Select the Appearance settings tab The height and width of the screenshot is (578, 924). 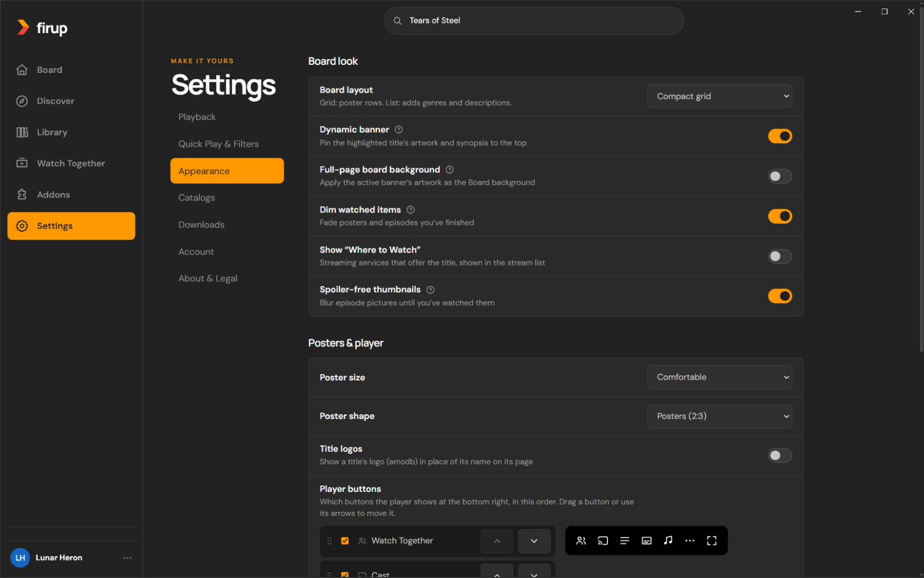[227, 171]
